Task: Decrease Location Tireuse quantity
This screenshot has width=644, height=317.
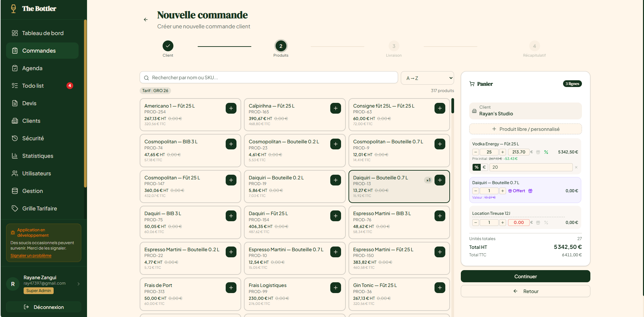Action: click(476, 223)
